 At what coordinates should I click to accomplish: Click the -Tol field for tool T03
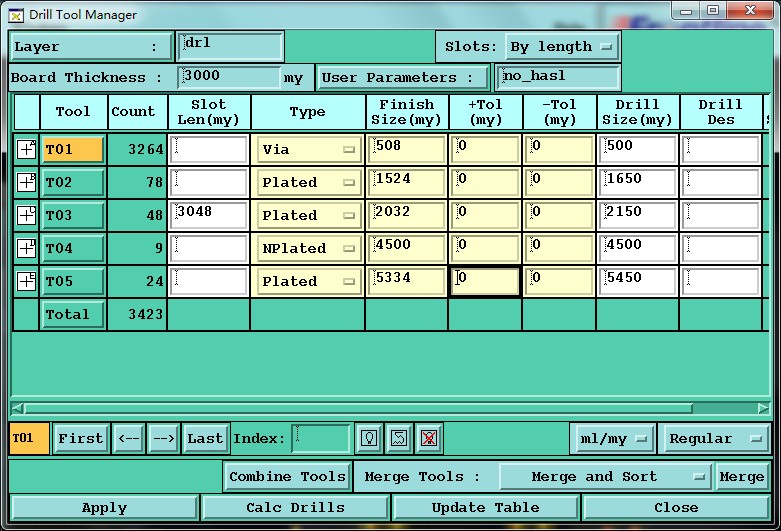(559, 215)
